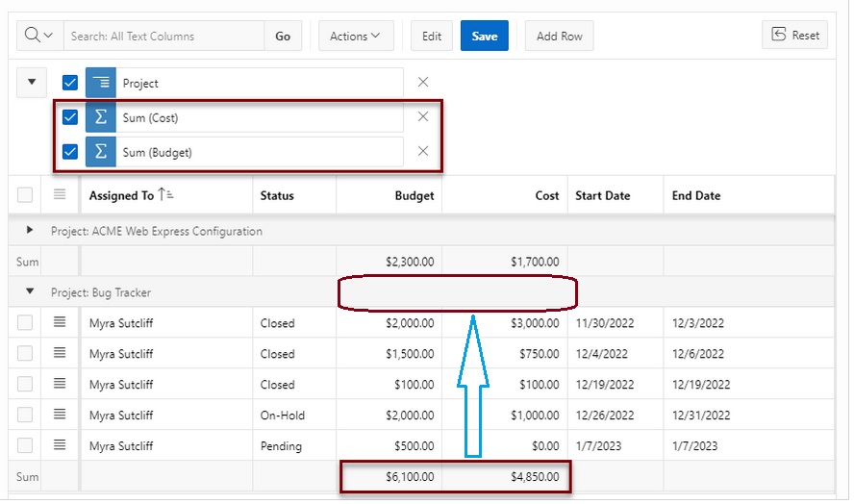Open row actions menu for On-Hold row

60,415
